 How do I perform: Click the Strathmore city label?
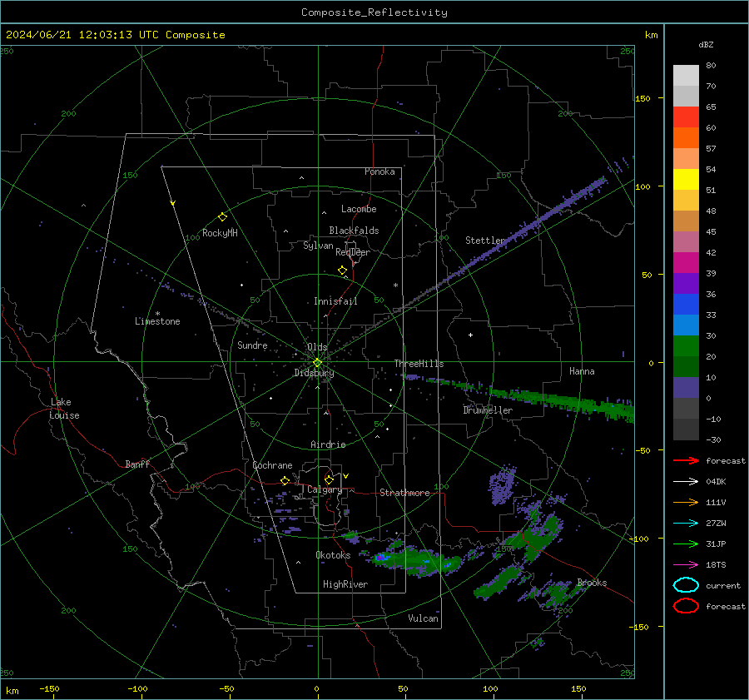click(404, 493)
